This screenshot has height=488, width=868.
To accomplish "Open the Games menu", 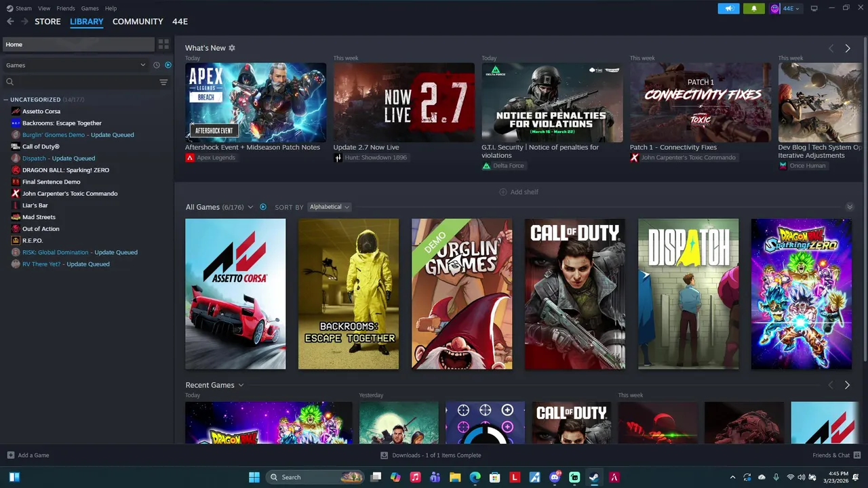I will tap(90, 8).
